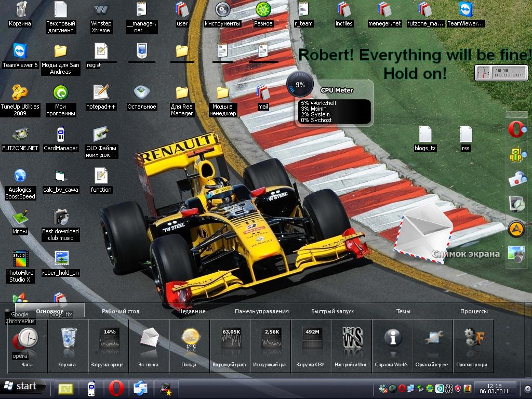Open TuneUp Utilities 2009 icon
This screenshot has height=399, width=532.
pos(20,93)
